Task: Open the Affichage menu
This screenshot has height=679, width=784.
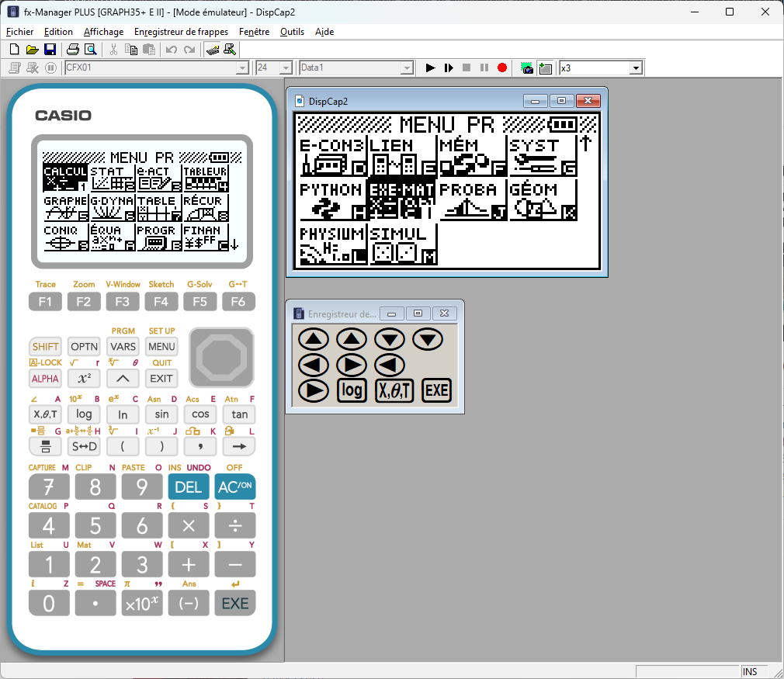Action: click(103, 32)
